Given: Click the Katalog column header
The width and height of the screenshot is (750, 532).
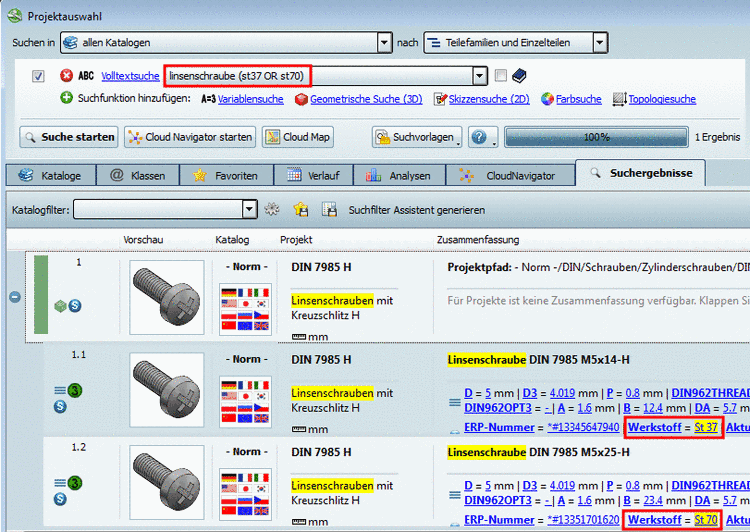Looking at the screenshot, I should [232, 240].
